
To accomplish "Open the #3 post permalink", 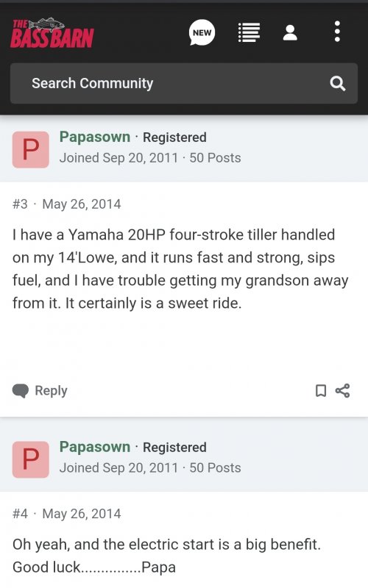I will click(x=20, y=204).
